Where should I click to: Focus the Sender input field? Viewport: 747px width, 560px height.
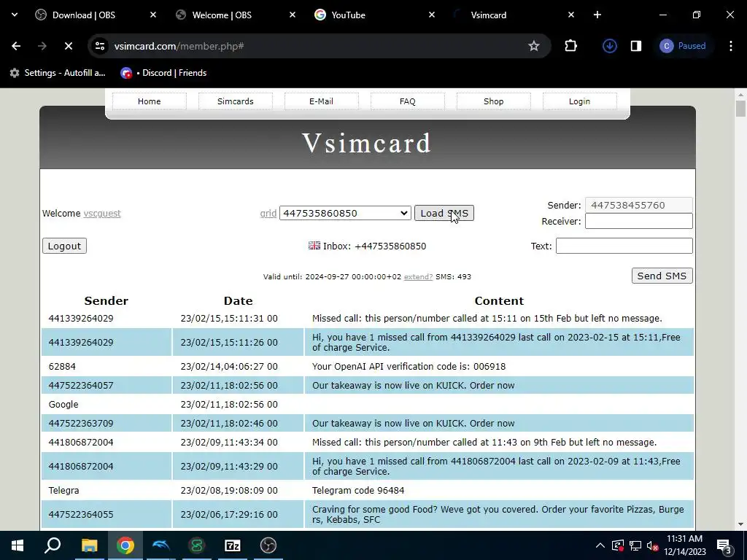(638, 205)
